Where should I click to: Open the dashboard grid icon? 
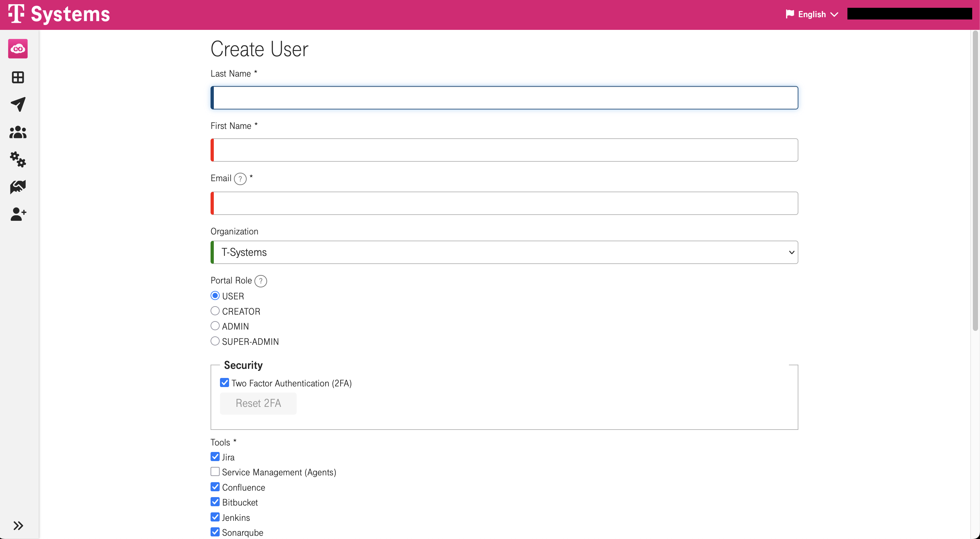pyautogui.click(x=18, y=77)
